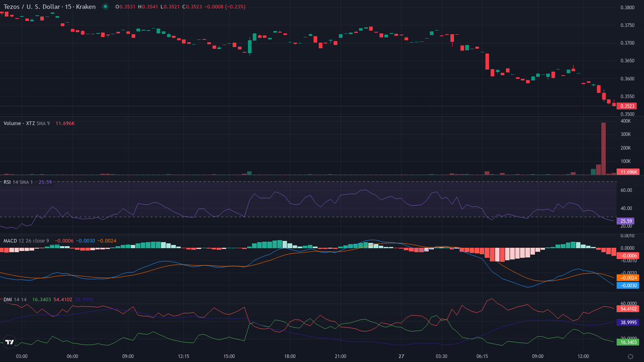644x362 pixels.
Task: Open the RSI 14 SMA 1 legend
Action: point(19,182)
